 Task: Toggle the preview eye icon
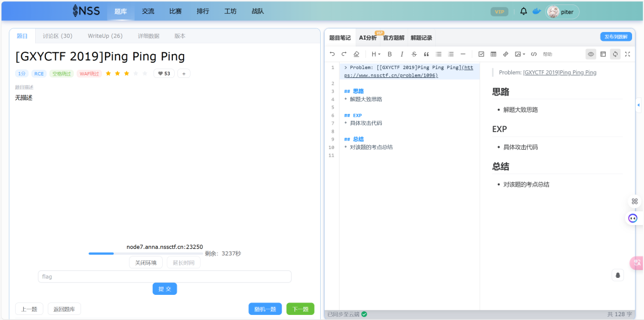click(x=591, y=54)
